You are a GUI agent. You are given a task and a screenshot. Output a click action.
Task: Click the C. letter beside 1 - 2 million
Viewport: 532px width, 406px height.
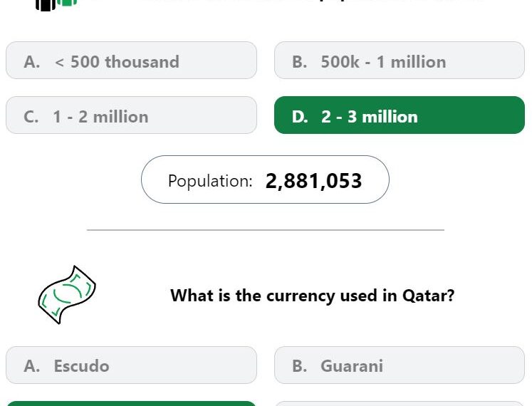[x=31, y=117]
